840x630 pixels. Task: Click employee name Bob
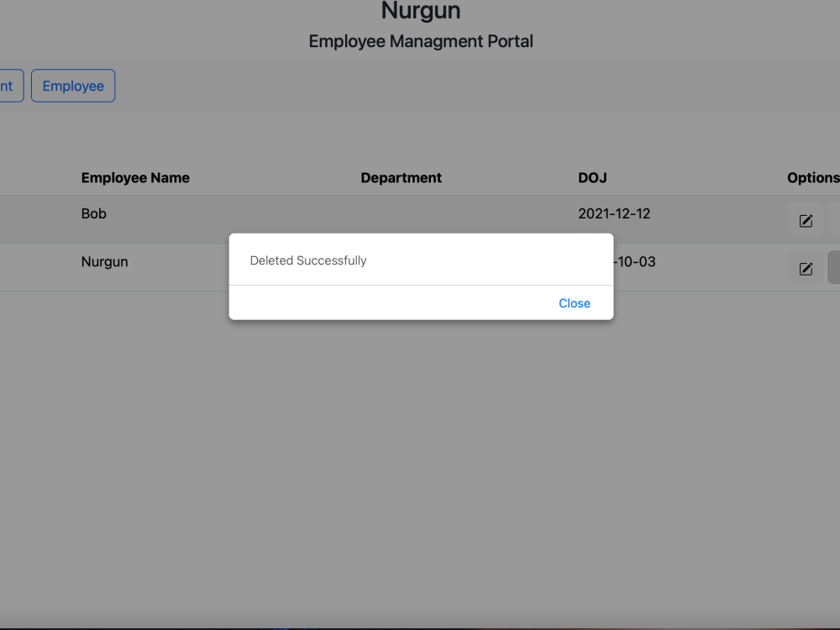pos(94,213)
